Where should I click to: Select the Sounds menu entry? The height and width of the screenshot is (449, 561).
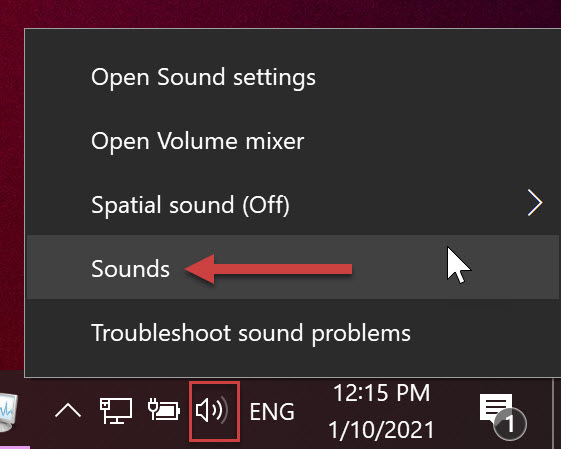click(x=292, y=267)
